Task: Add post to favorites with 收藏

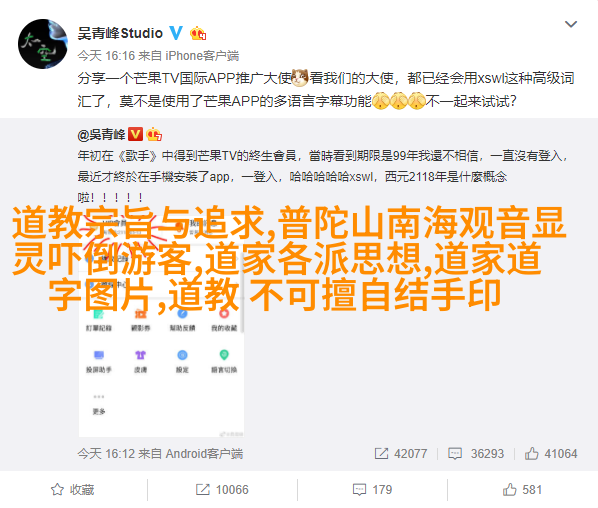Action: [x=72, y=490]
